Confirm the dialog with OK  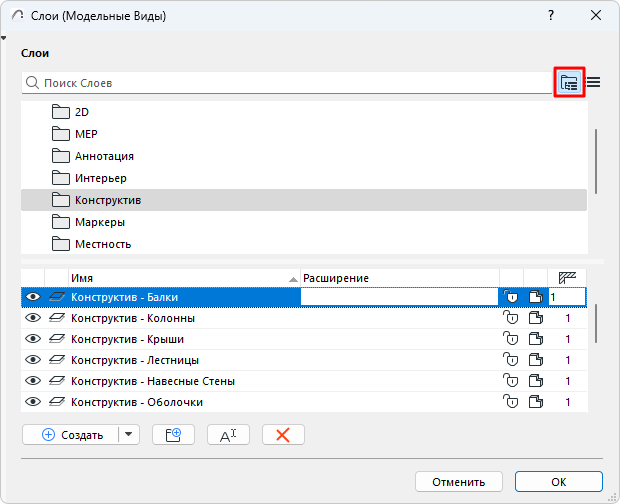click(x=558, y=481)
